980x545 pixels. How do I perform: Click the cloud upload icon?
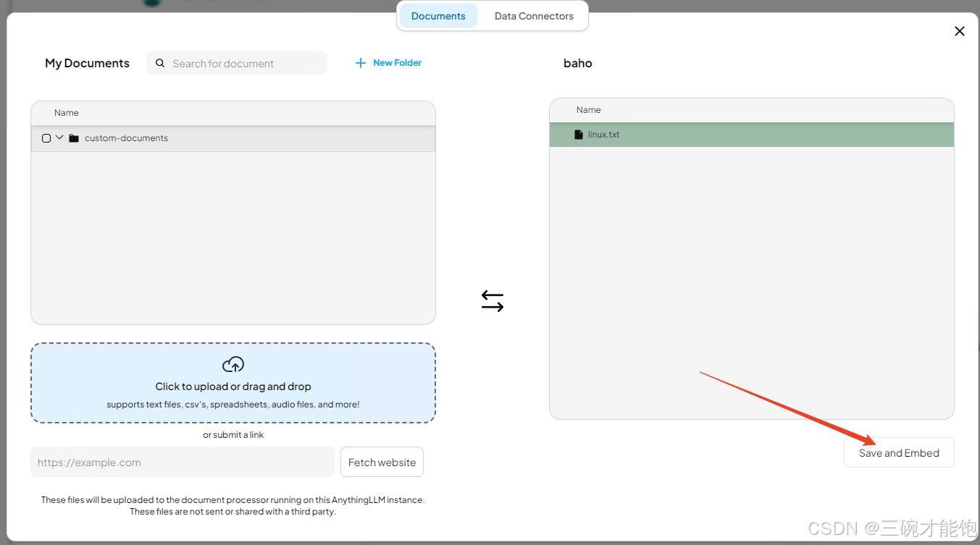pos(233,364)
